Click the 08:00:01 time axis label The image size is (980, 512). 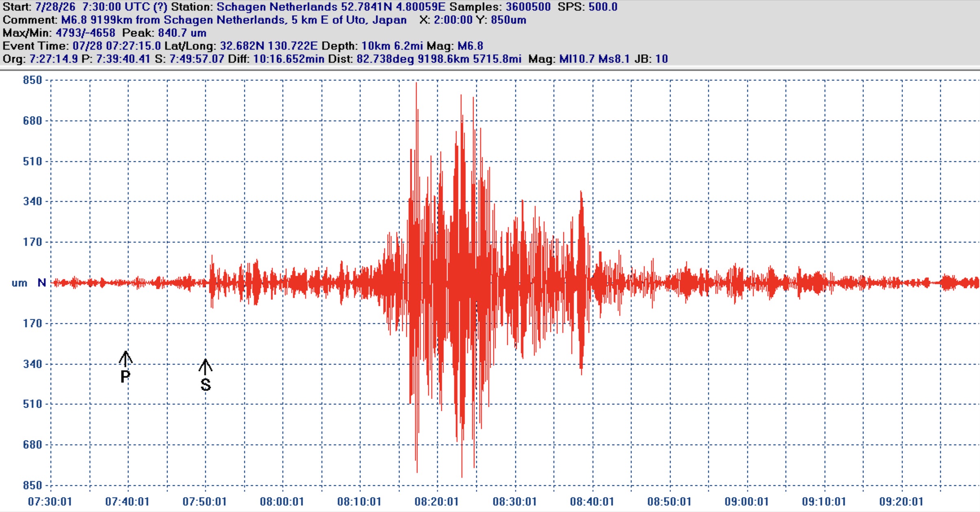pyautogui.click(x=282, y=501)
